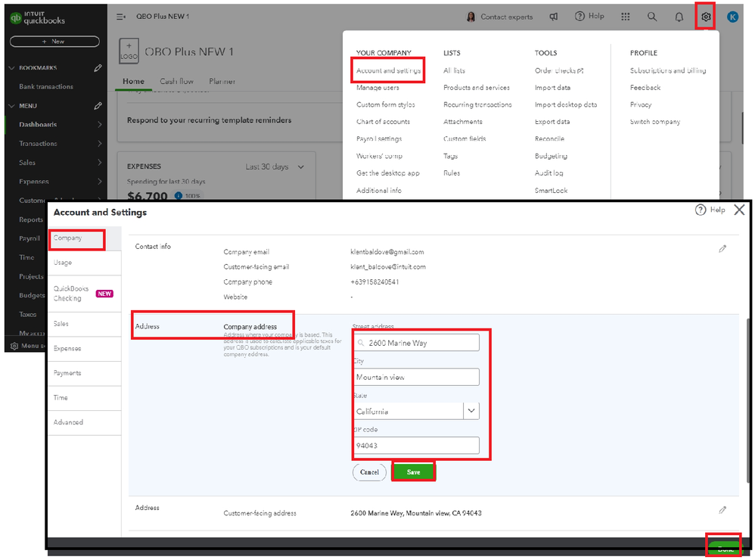Image resolution: width=755 pixels, height=560 pixels.
Task: Open Audit log
Action: point(548,173)
